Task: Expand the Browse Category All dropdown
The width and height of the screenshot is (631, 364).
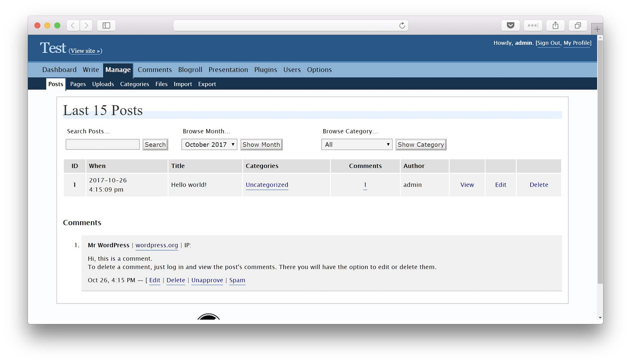Action: (357, 144)
